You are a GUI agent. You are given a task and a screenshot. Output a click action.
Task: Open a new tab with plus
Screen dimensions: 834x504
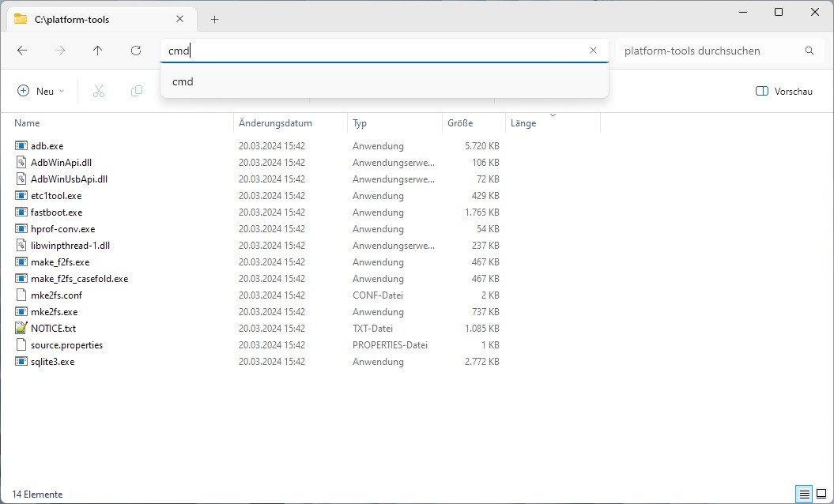(214, 19)
